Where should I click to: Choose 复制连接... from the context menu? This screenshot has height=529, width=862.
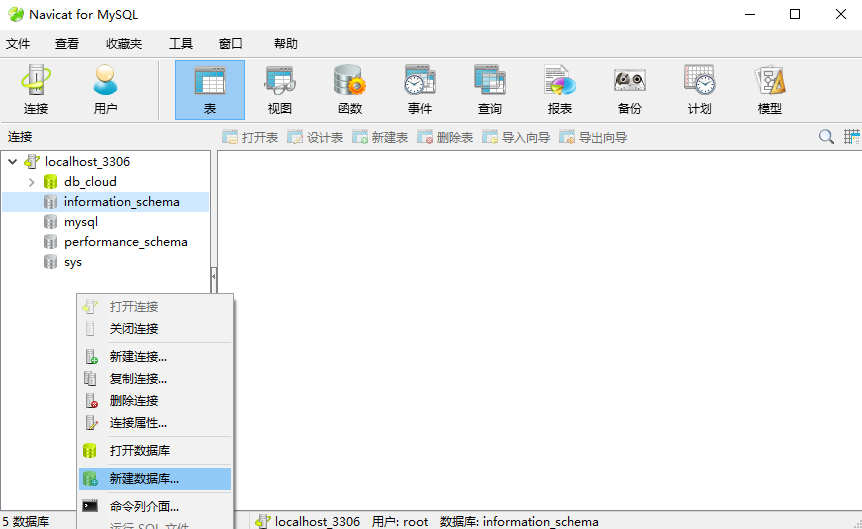pyautogui.click(x=155, y=378)
